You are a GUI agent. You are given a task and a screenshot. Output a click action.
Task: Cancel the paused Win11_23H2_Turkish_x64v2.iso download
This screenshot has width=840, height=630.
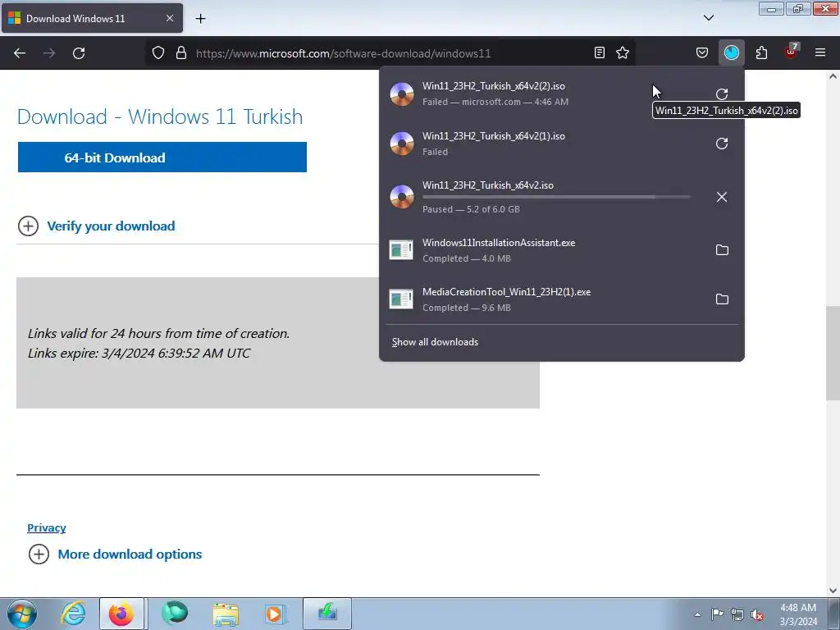[722, 197]
